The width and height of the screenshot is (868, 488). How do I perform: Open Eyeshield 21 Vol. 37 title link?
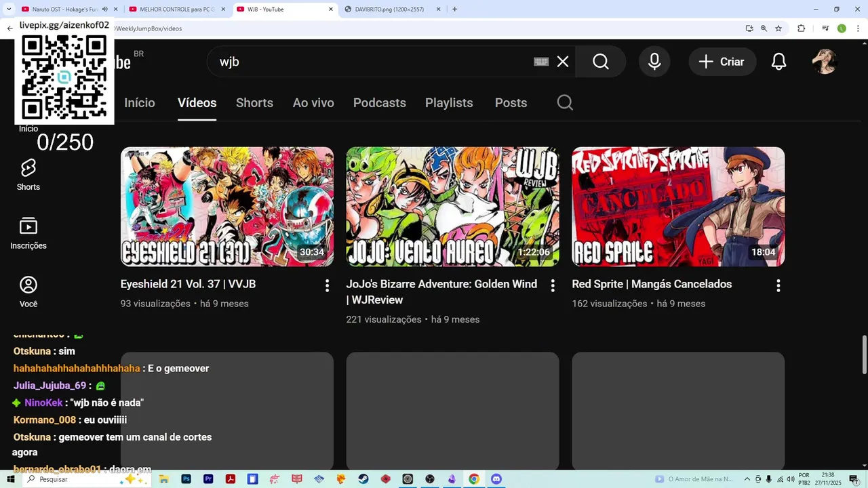pyautogui.click(x=188, y=284)
